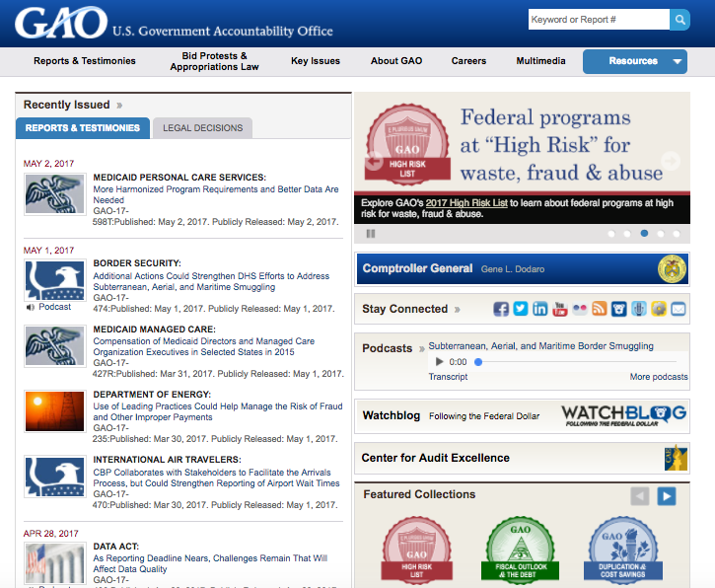
Task: Open International Air Travelers CBP link
Action: coord(216,478)
